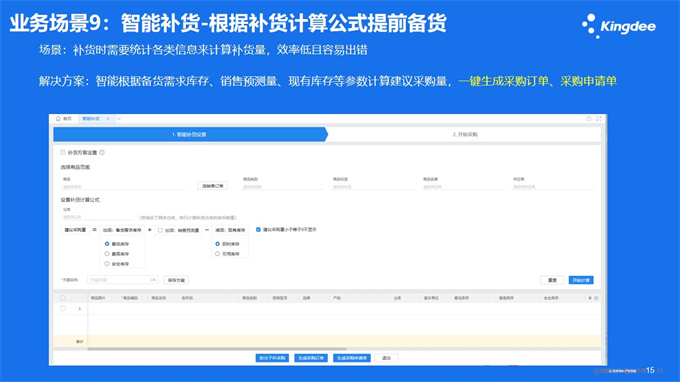The height and width of the screenshot is (382, 680).
Task: Click the home icon tab (首页)
Action: (64, 118)
